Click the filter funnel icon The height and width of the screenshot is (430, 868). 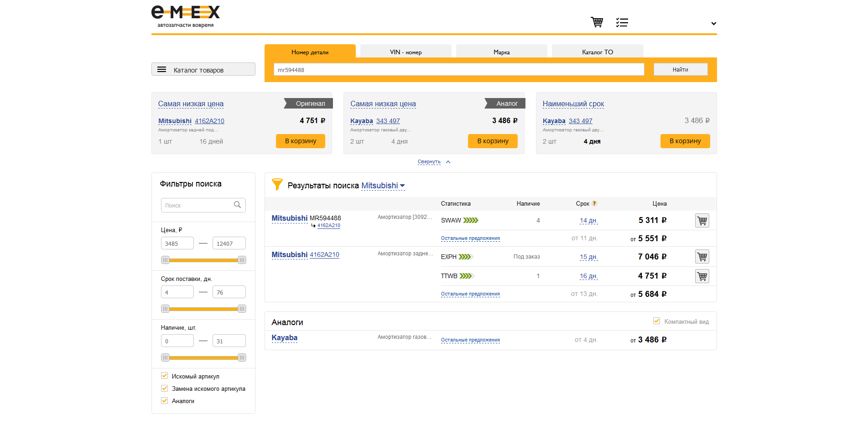click(x=277, y=184)
